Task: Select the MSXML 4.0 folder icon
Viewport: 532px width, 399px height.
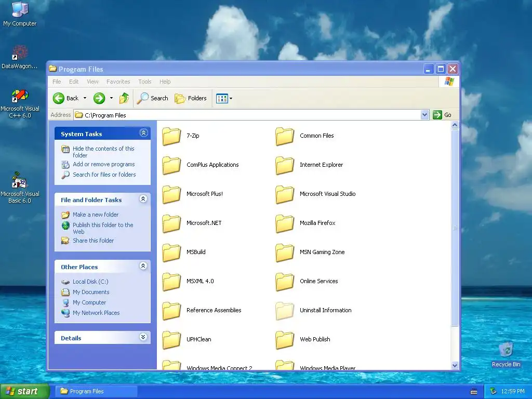Action: point(171,282)
